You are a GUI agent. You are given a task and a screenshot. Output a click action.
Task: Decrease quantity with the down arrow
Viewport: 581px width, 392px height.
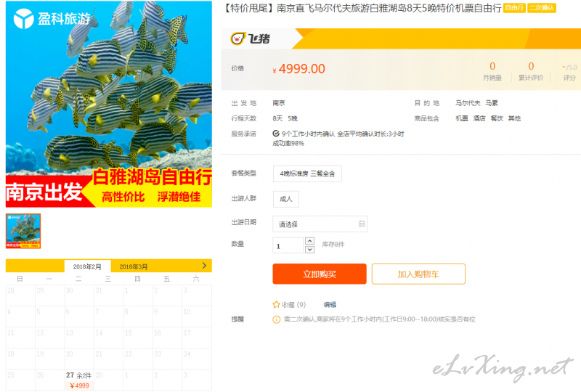(x=310, y=249)
